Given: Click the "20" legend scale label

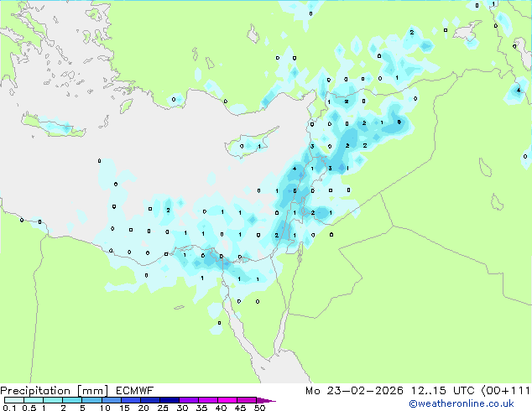Looking at the screenshot, I should [x=143, y=408].
